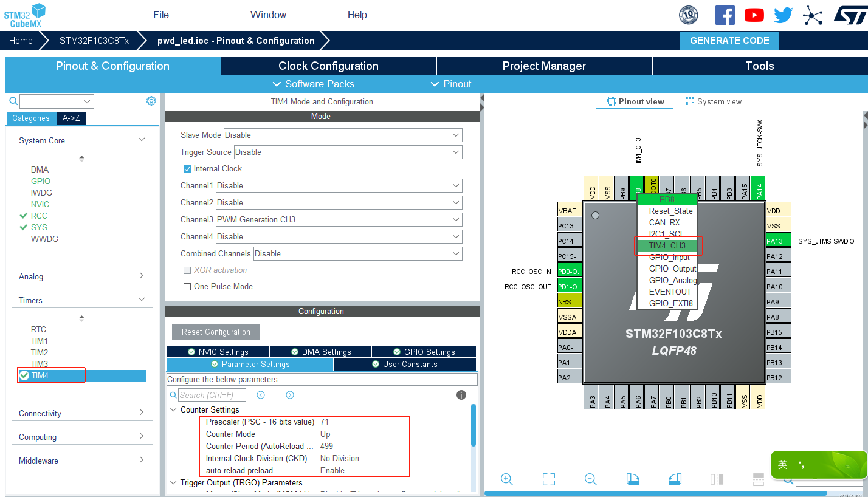
Task: Click the zoom out icon under pinout
Action: coord(590,479)
